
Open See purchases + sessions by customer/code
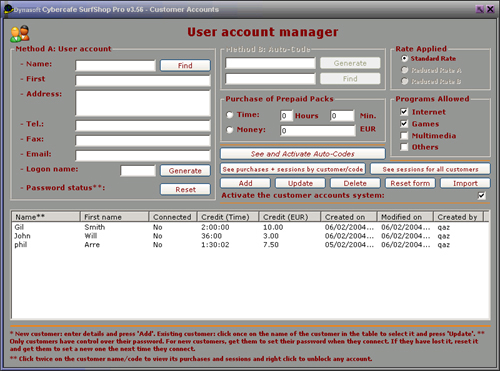click(293, 169)
